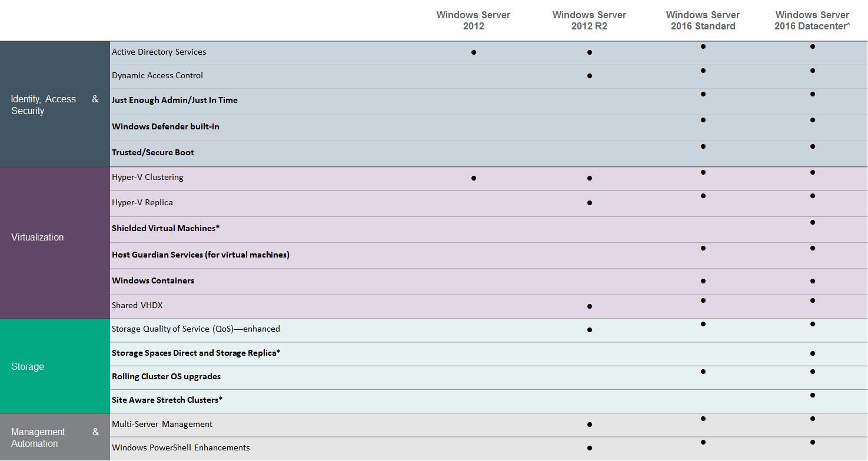This screenshot has width=868, height=461.
Task: Select the Windows Server 2016 Standard column header
Action: click(x=703, y=21)
